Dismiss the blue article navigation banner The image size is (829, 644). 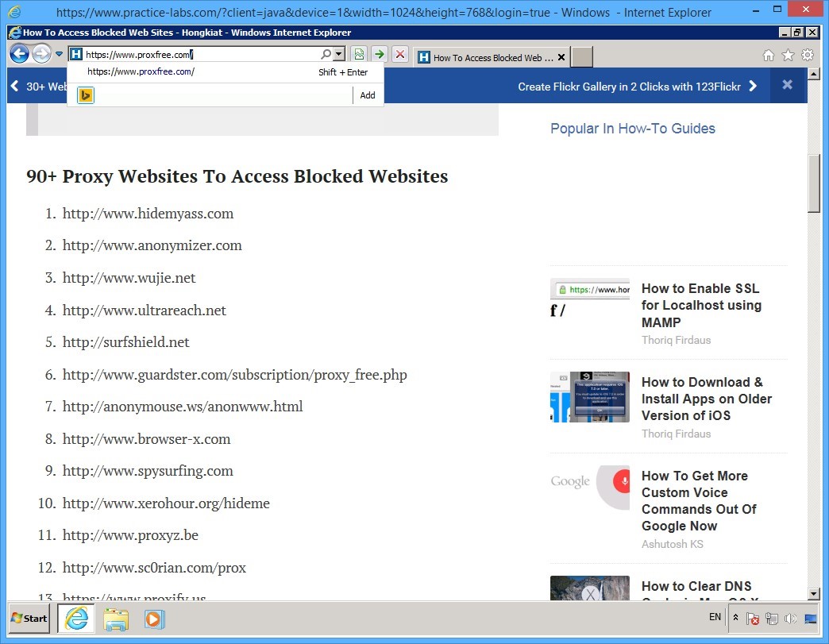pyautogui.click(x=787, y=85)
